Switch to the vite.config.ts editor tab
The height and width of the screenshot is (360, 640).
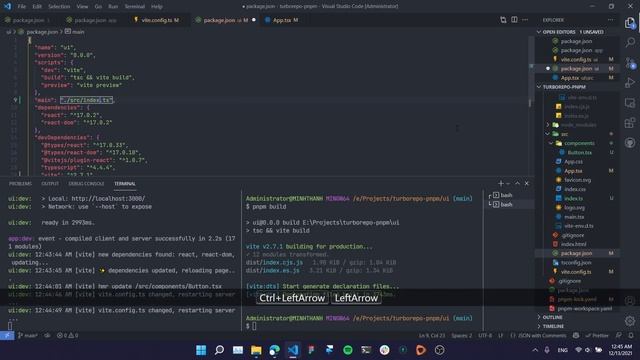pyautogui.click(x=157, y=20)
